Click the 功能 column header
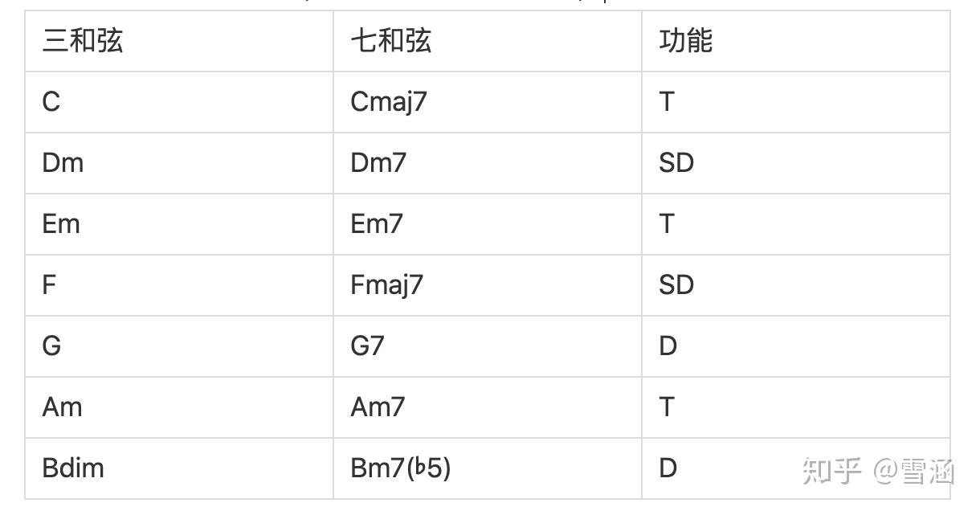The width and height of the screenshot is (980, 511). tap(686, 41)
